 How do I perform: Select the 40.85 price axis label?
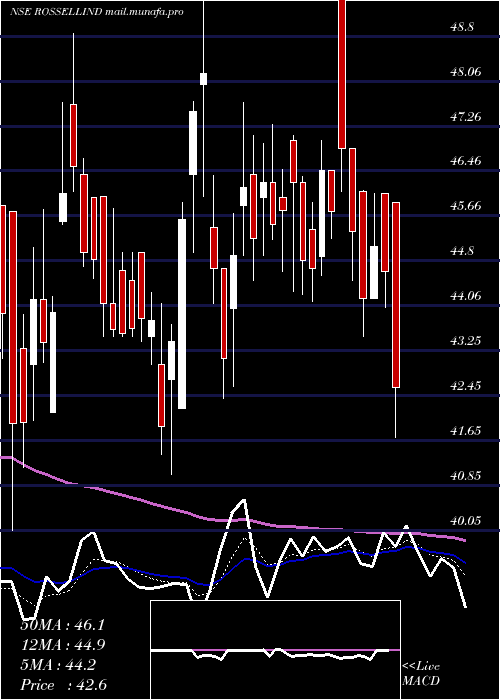(x=465, y=475)
